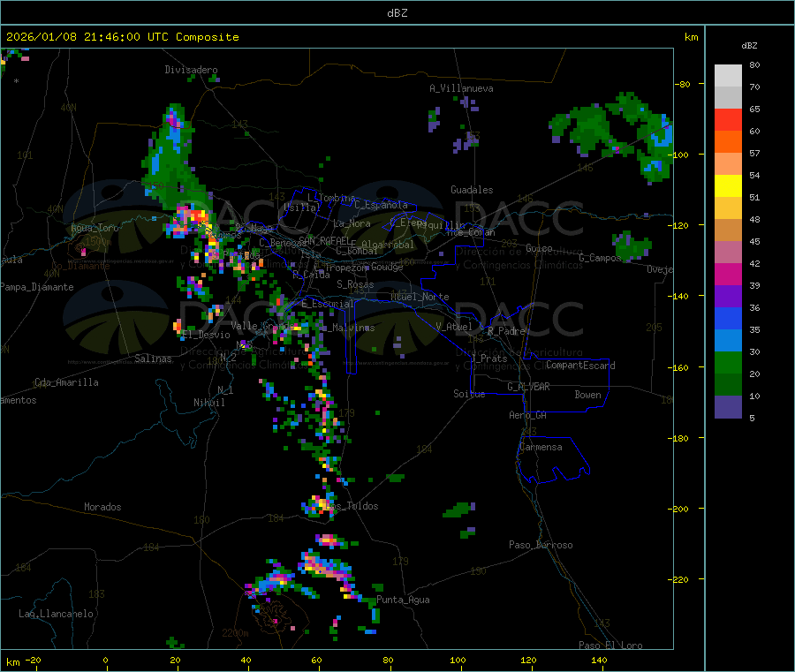Screen dimensions: 795x672
Task: Click the Carmensa map label
Action: point(541,447)
